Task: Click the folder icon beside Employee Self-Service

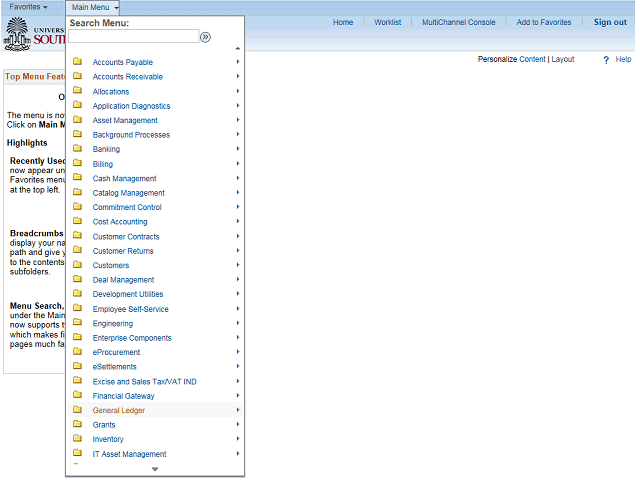Action: 78,308
